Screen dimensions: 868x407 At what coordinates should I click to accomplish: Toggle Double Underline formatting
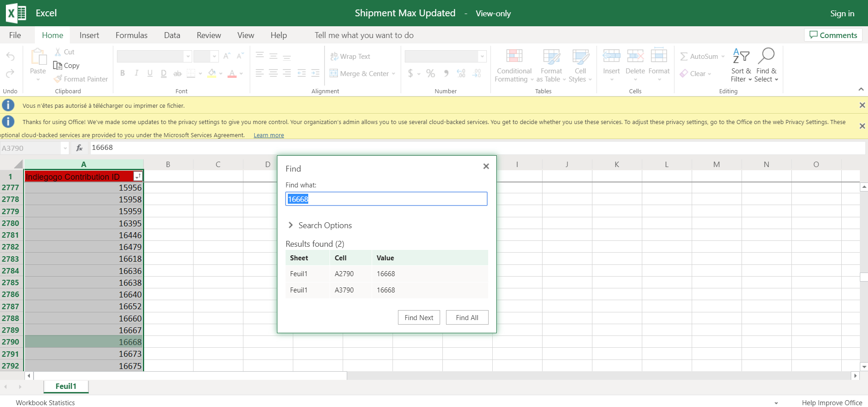click(x=164, y=73)
